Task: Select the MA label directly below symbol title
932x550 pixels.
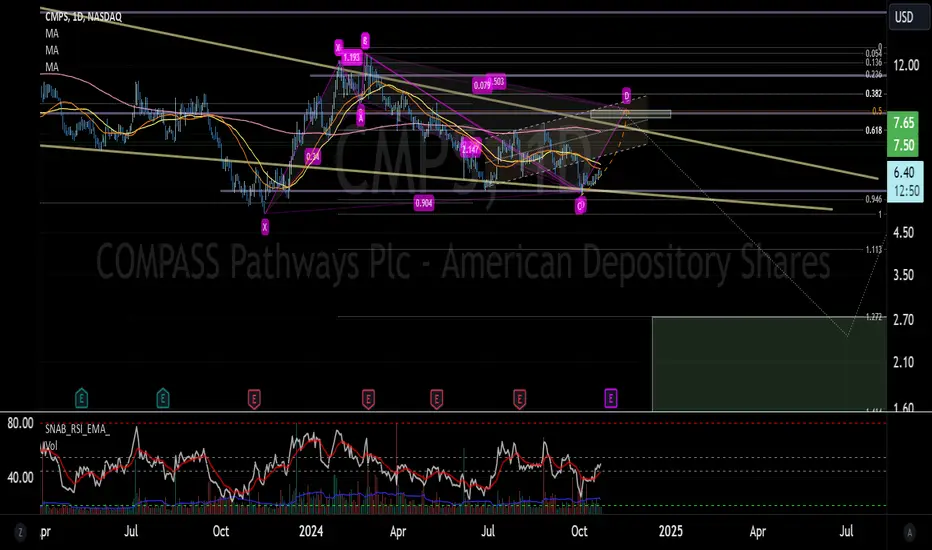Action: pyautogui.click(x=52, y=34)
